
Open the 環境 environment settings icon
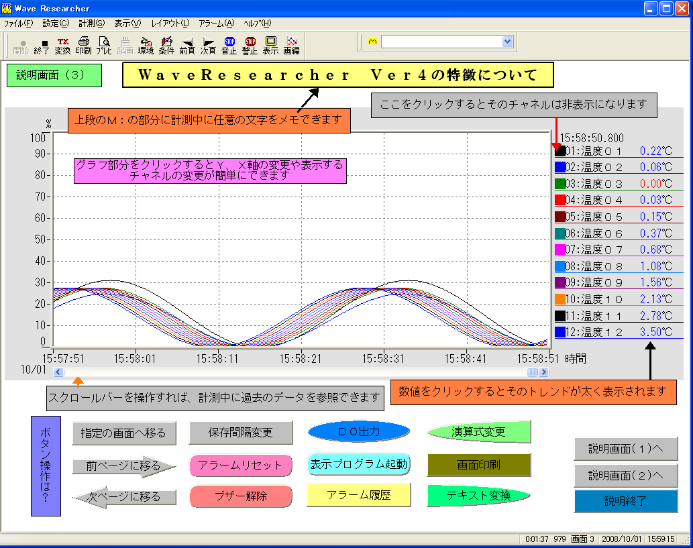pos(145,46)
